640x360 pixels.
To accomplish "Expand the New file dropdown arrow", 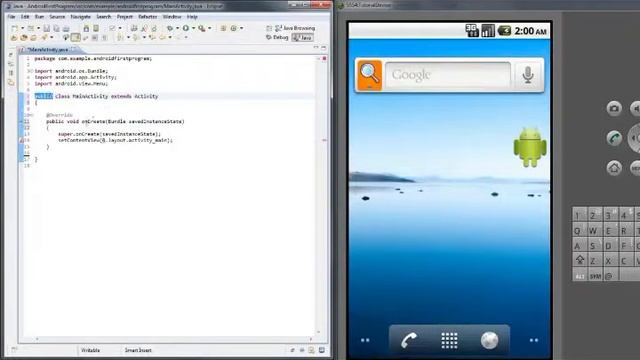I will click(x=22, y=28).
